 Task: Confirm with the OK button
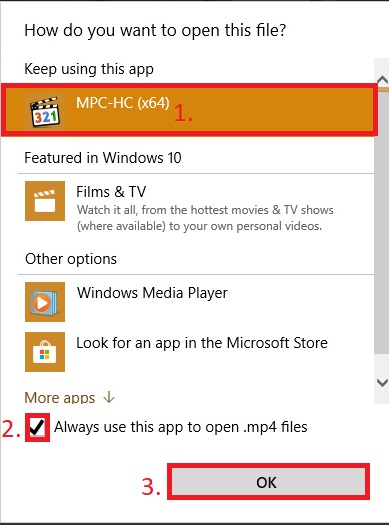click(268, 482)
